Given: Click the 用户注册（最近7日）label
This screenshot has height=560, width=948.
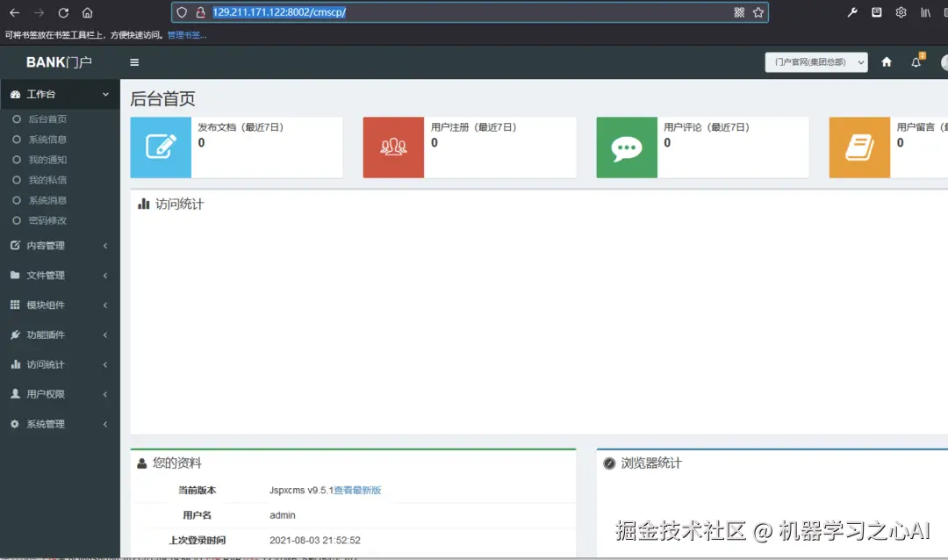Looking at the screenshot, I should [473, 127].
